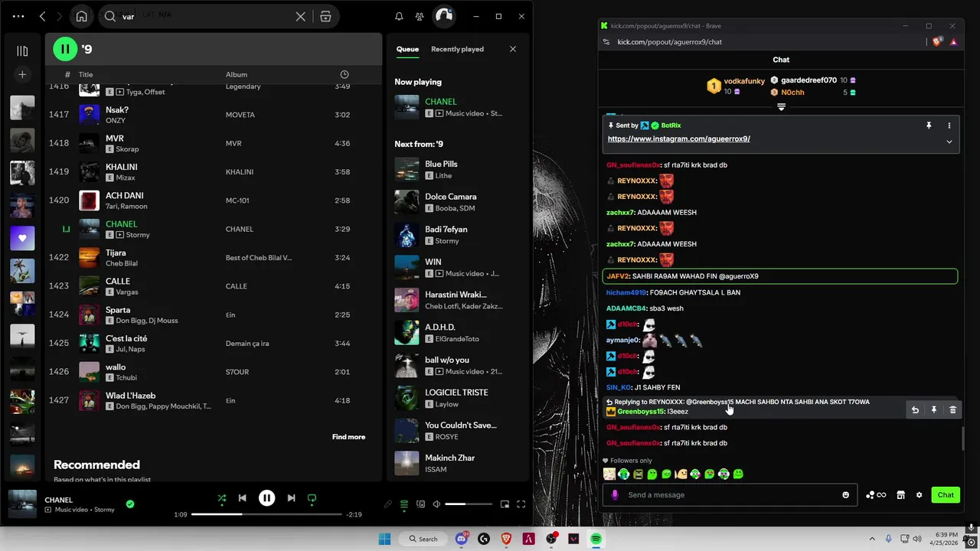Open Spotify notifications bell
Image resolution: width=980 pixels, height=551 pixels.
(399, 16)
